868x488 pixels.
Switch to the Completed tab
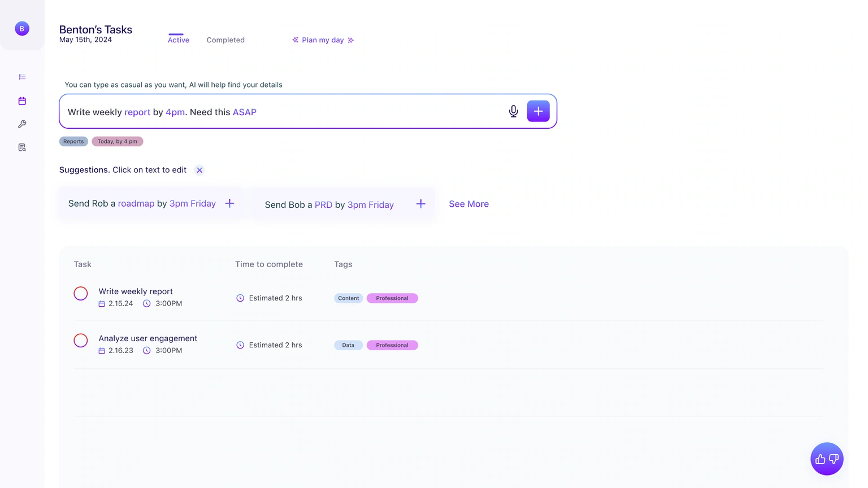pyautogui.click(x=225, y=40)
